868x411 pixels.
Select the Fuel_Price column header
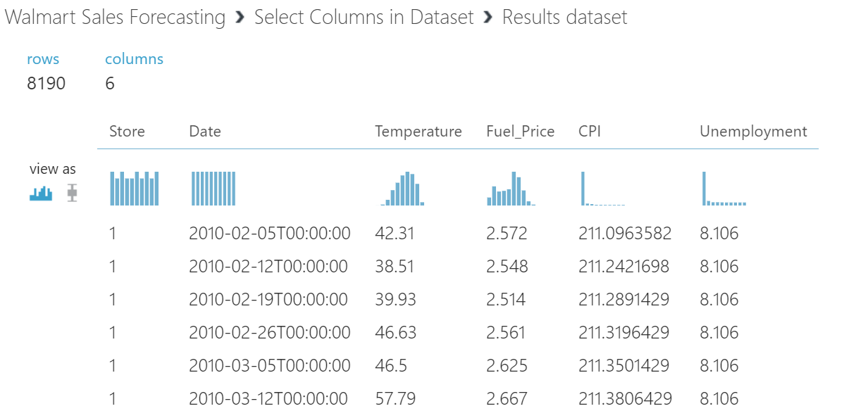(x=521, y=131)
